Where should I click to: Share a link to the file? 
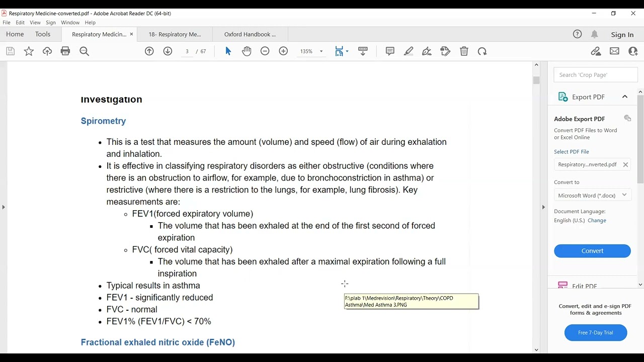coord(596,51)
